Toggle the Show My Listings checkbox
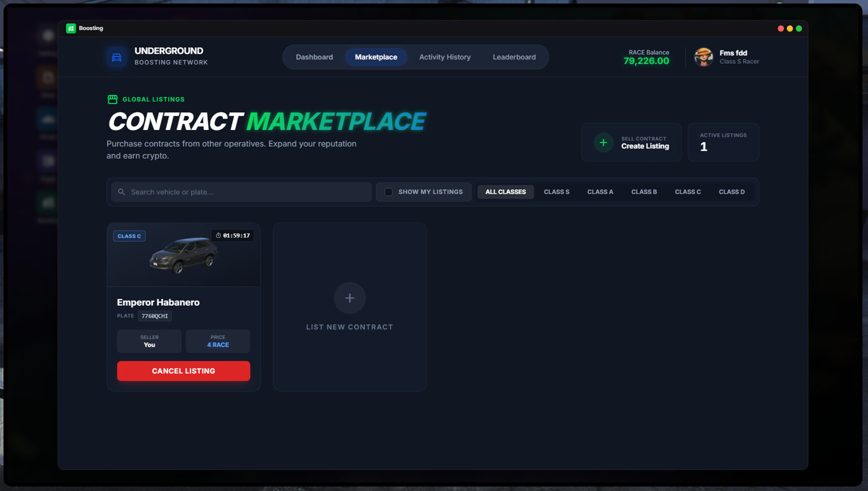Screen dimensions: 868x491 (388, 192)
